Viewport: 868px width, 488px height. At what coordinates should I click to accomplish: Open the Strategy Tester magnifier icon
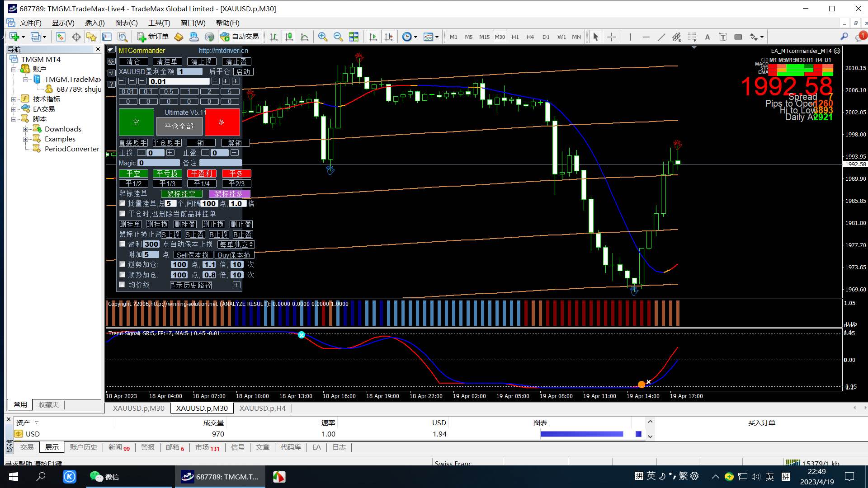click(x=122, y=37)
